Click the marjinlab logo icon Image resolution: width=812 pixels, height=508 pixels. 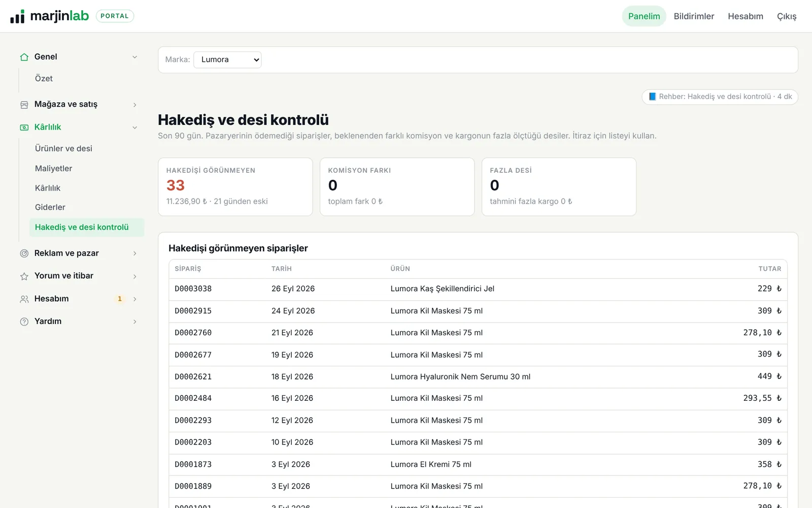tap(17, 16)
